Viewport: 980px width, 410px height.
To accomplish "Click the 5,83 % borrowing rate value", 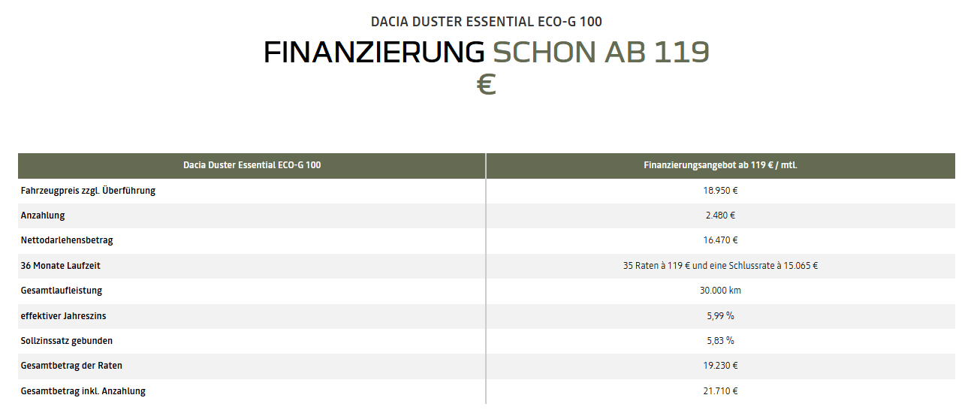I will (721, 341).
